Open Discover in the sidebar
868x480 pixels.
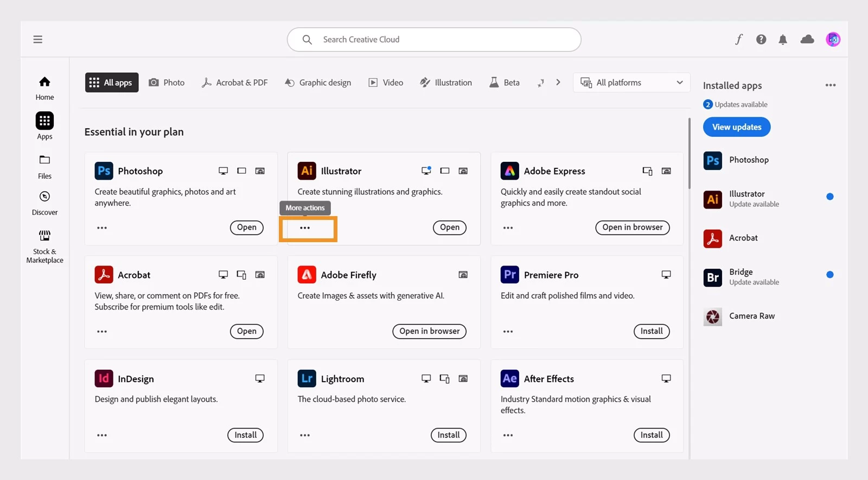(x=44, y=204)
